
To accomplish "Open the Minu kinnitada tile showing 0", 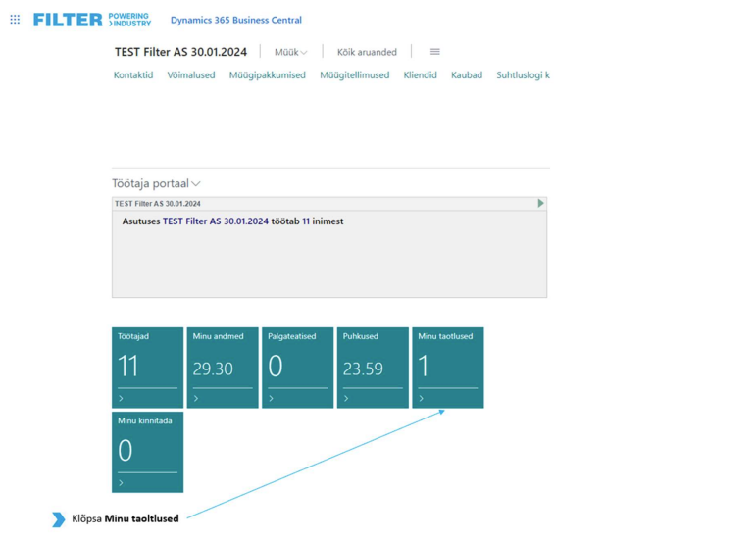I will [147, 452].
